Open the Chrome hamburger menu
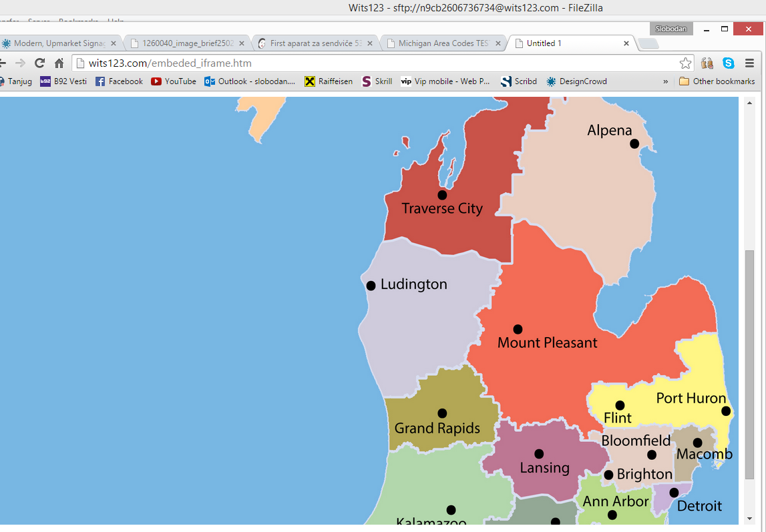 click(750, 63)
